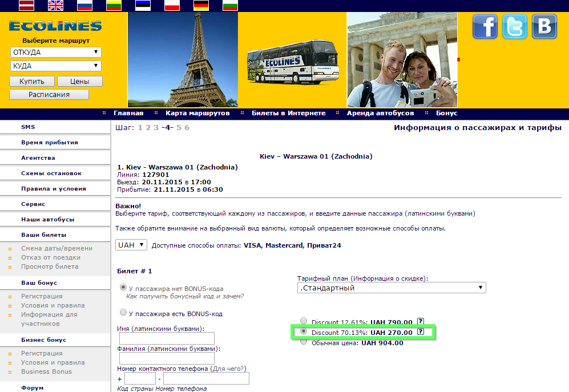Open Бонус in the navigation bar
Screen dimensions: 569x392
[x=447, y=113]
